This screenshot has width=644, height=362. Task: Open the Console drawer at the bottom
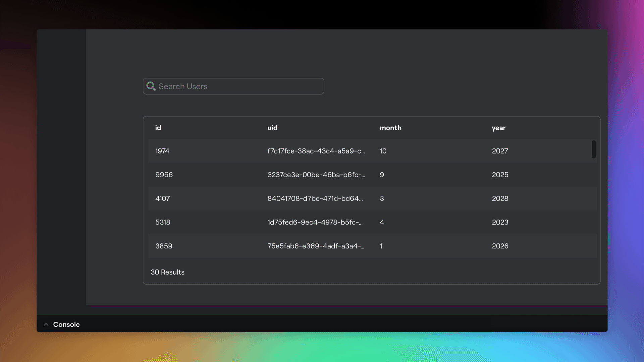[66, 324]
